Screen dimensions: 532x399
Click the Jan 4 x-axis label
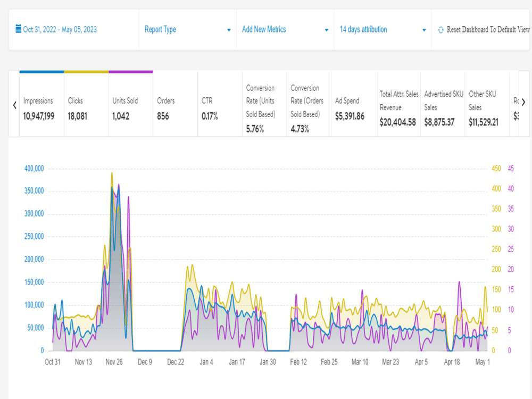pyautogui.click(x=206, y=362)
